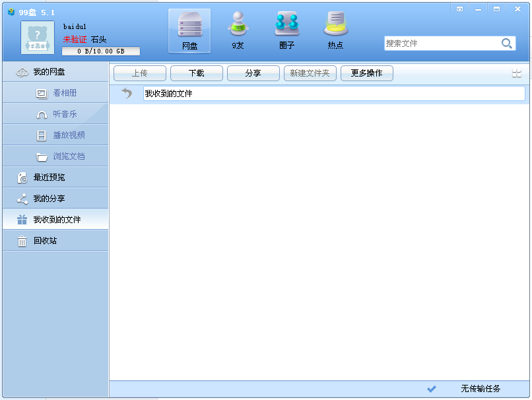The width and height of the screenshot is (532, 400).
Task: Click the headphone icon beside 听音乐
Action: [x=42, y=115]
